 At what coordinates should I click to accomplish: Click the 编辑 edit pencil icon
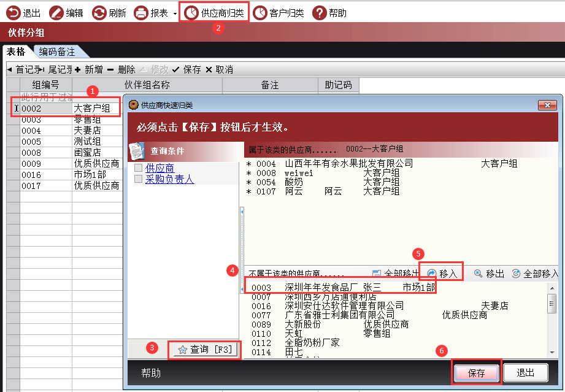[x=56, y=13]
